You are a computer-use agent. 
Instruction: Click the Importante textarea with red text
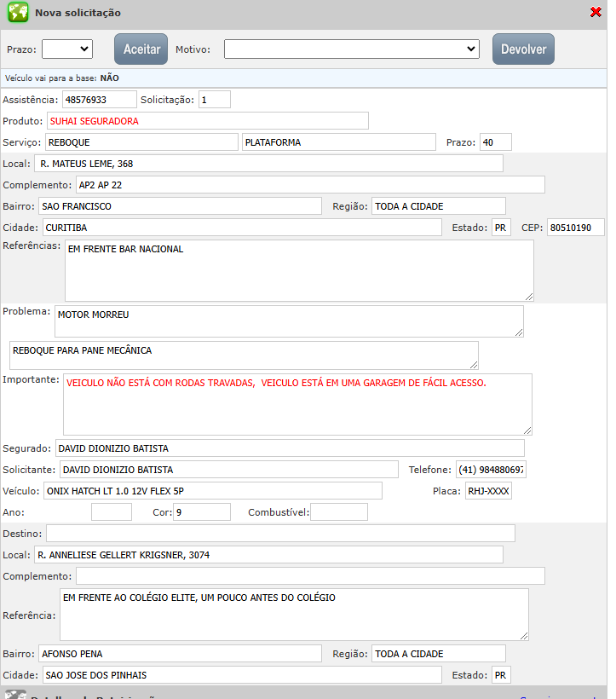297,404
